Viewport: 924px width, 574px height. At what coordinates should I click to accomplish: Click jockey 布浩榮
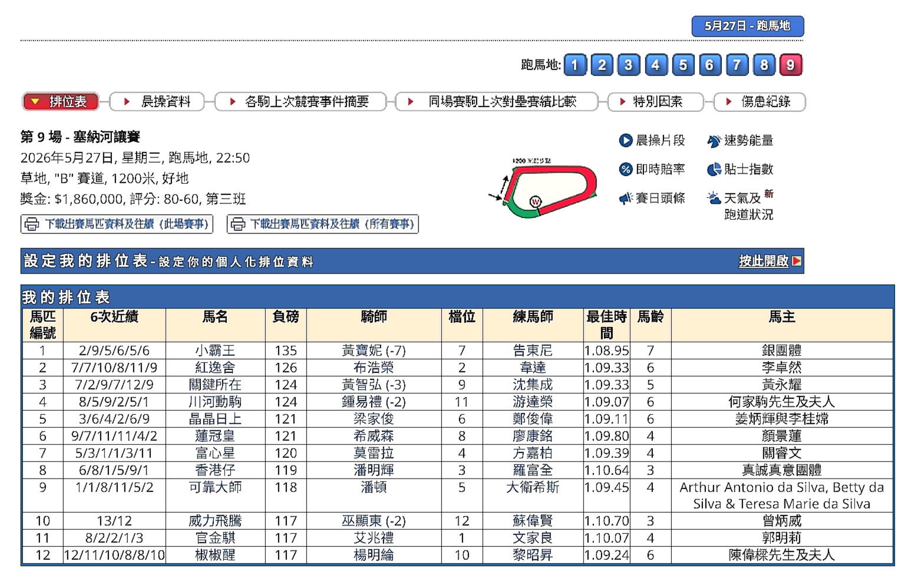(x=374, y=368)
